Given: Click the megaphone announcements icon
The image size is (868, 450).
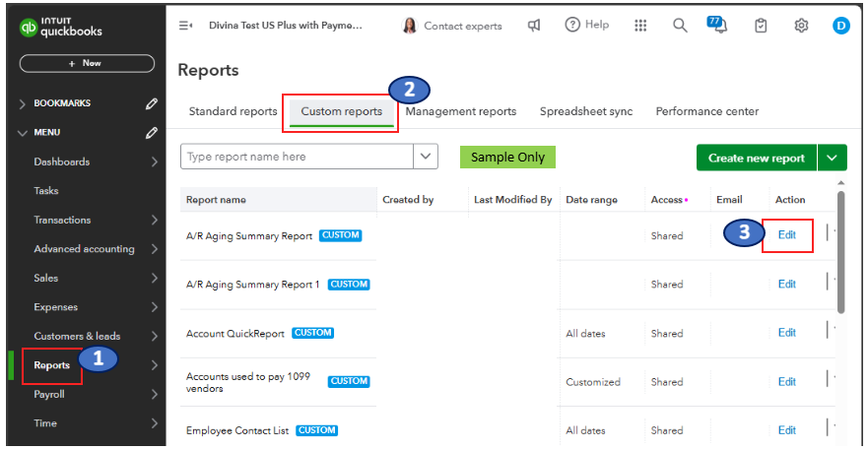Looking at the screenshot, I should click(x=534, y=26).
